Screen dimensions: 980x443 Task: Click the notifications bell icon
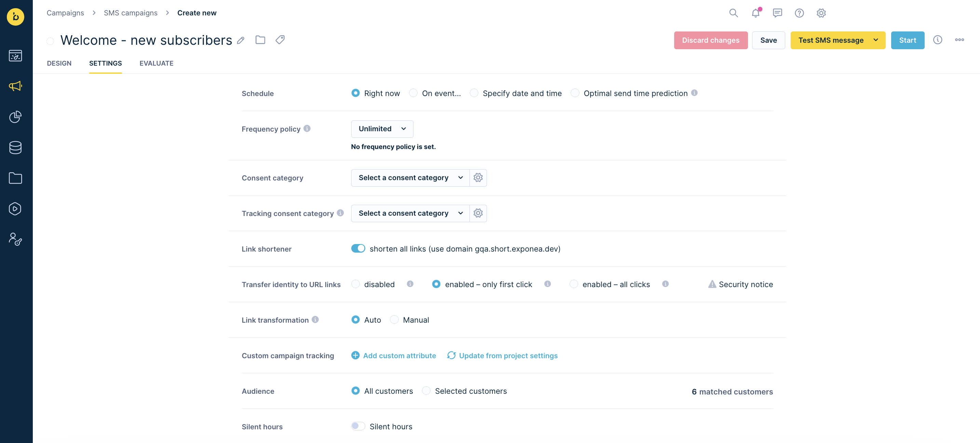pos(755,13)
